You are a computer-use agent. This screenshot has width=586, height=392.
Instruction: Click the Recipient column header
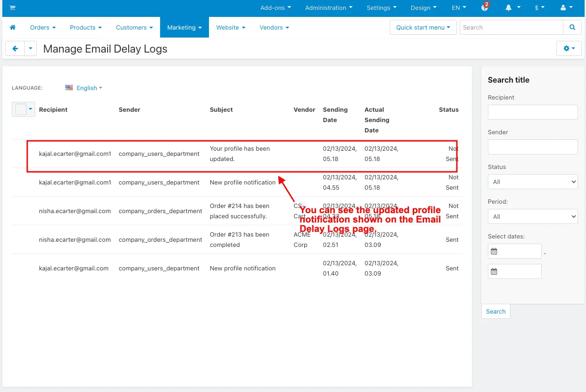point(53,109)
